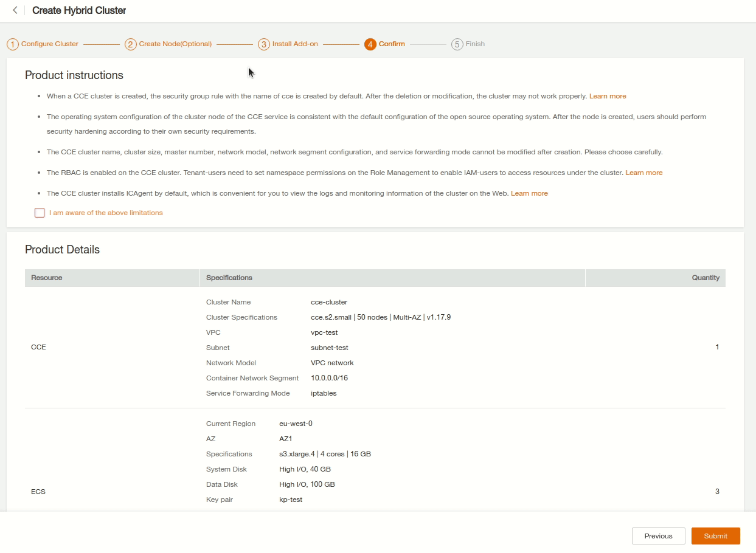The height and width of the screenshot is (553, 756).
Task: Check 'I am aware of the above limitations'
Action: 40,213
